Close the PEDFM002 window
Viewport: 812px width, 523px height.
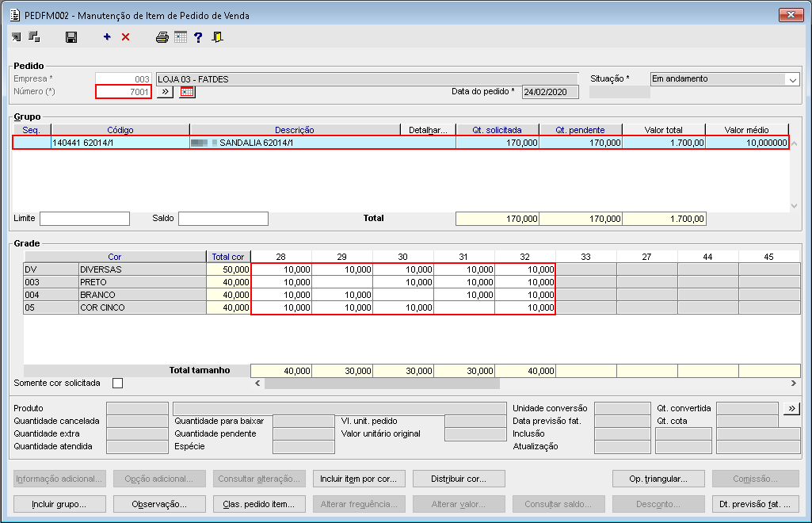pyautogui.click(x=791, y=14)
